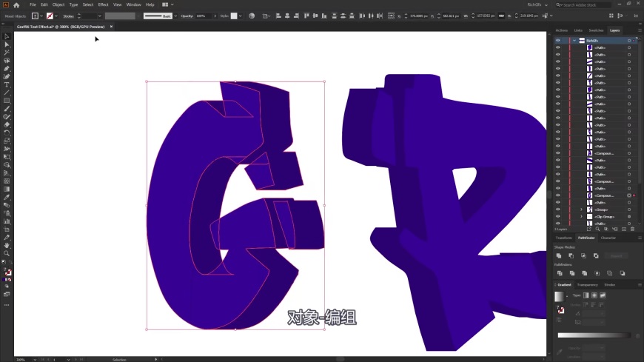Apply Minus Front in Pathfinder
Image resolution: width=644 pixels, height=362 pixels.
tap(571, 255)
